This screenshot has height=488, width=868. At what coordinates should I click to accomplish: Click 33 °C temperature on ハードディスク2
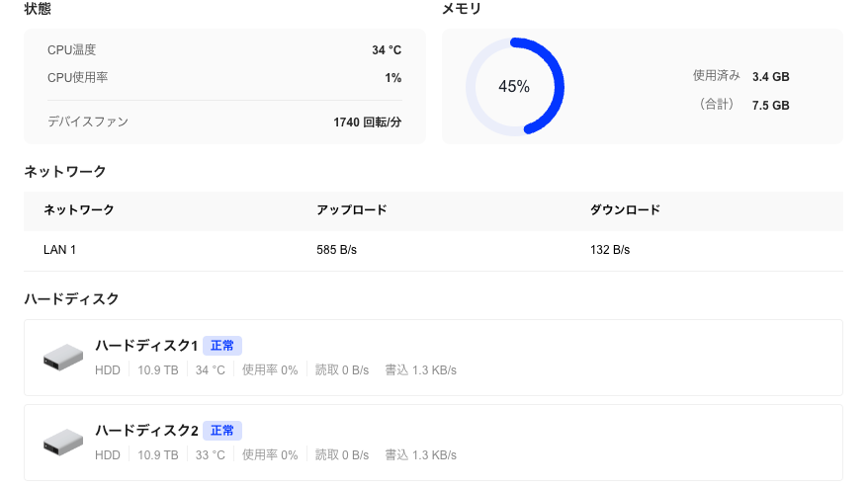211,455
